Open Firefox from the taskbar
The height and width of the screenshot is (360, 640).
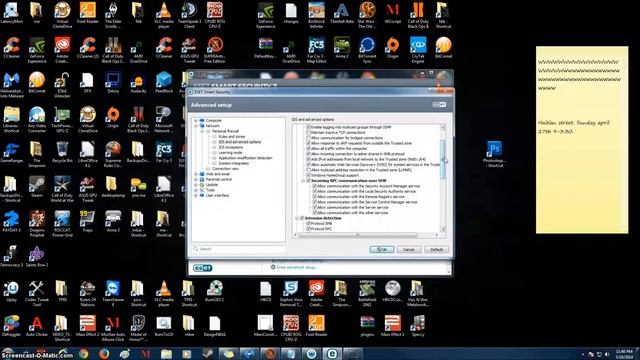(x=104, y=354)
